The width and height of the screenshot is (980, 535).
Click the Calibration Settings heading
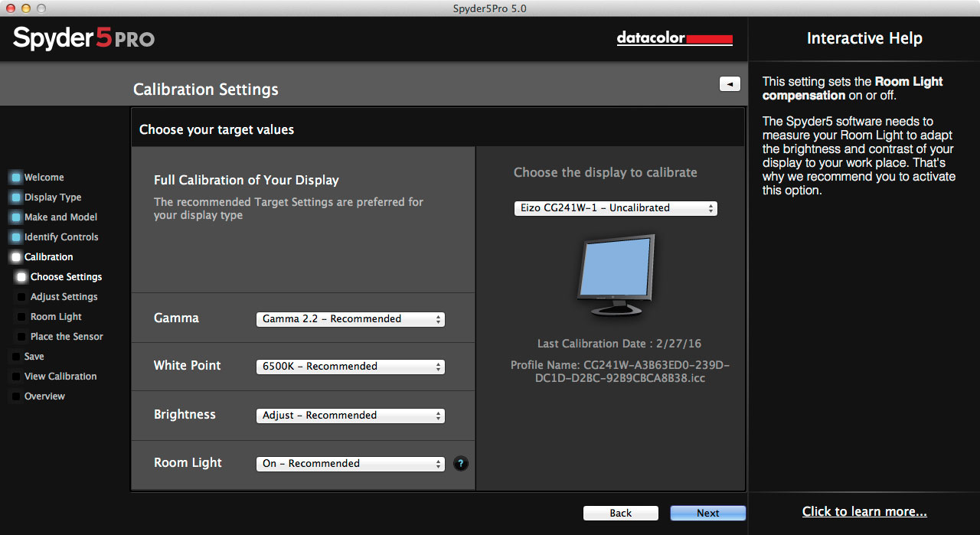(206, 90)
